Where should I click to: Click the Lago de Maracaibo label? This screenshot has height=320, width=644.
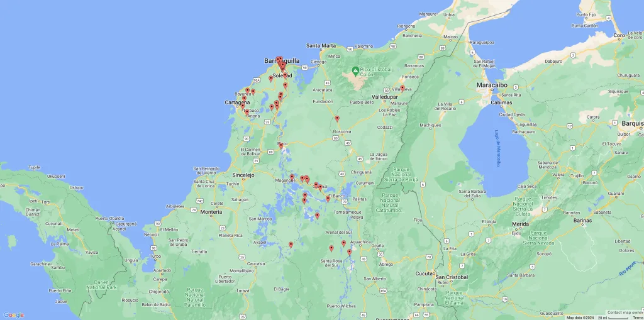[498, 148]
